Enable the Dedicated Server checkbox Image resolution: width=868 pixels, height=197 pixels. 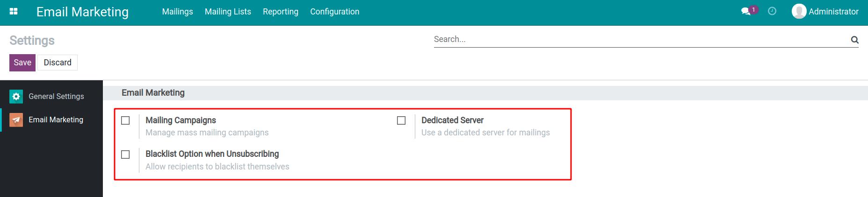click(x=401, y=120)
